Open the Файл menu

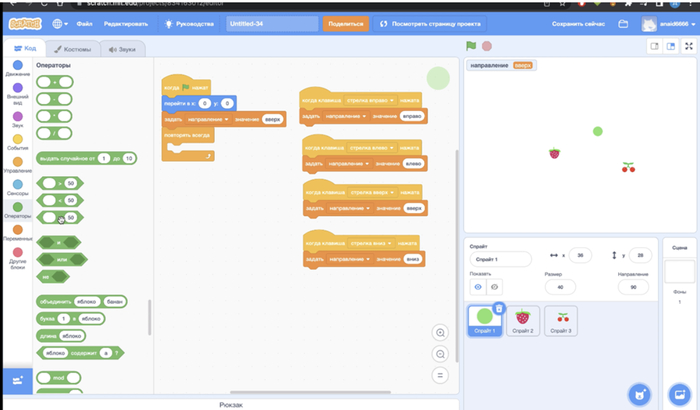tap(85, 23)
